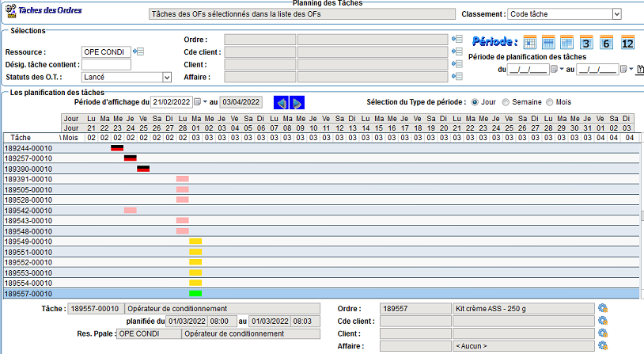
Task: Click the 6-month period icon
Action: 606,43
